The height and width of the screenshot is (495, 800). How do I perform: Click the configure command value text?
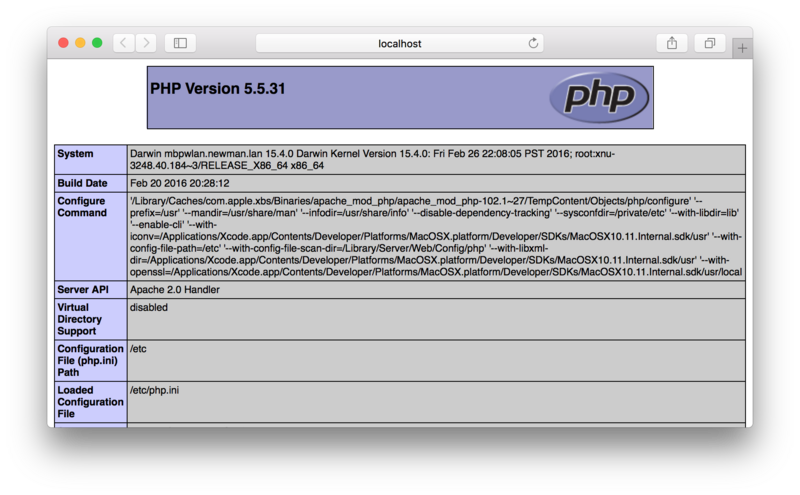[436, 236]
